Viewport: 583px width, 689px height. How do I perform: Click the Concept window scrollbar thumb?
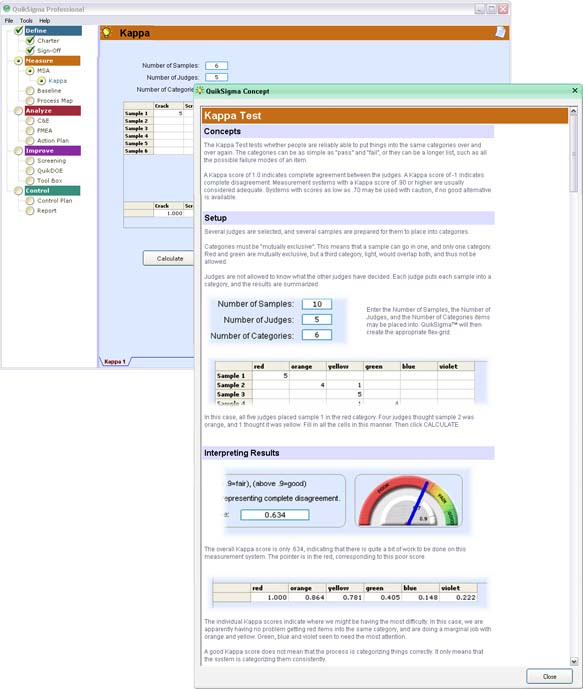pos(573,153)
